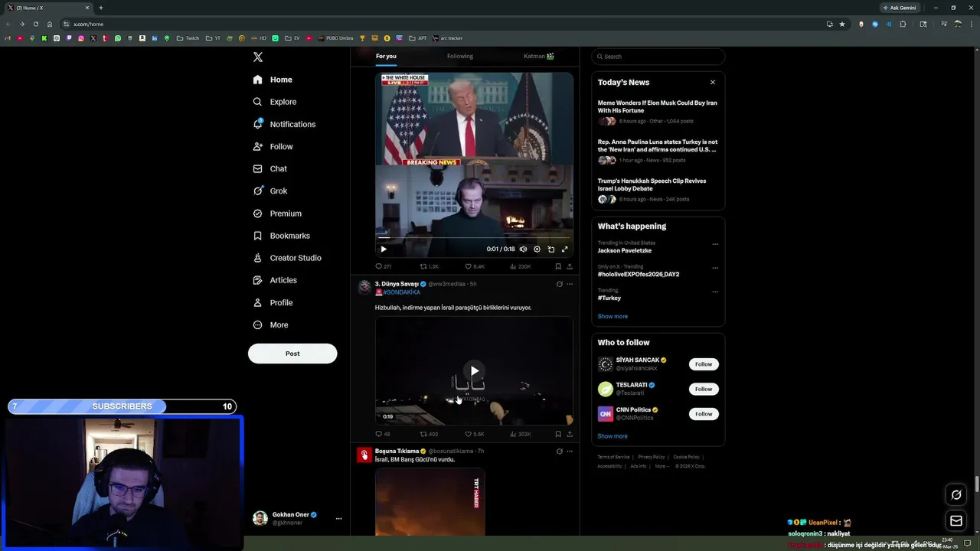Open account menu dots next to Gokhan Oner
The image size is (980, 551).
[x=338, y=518]
